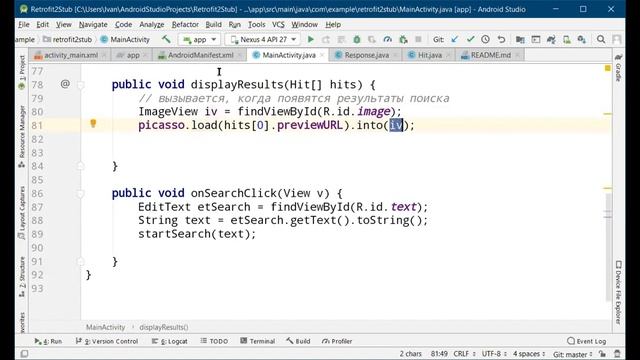
Task: Collapse onSearchClick method fold marker on line 86
Action: click(81, 193)
